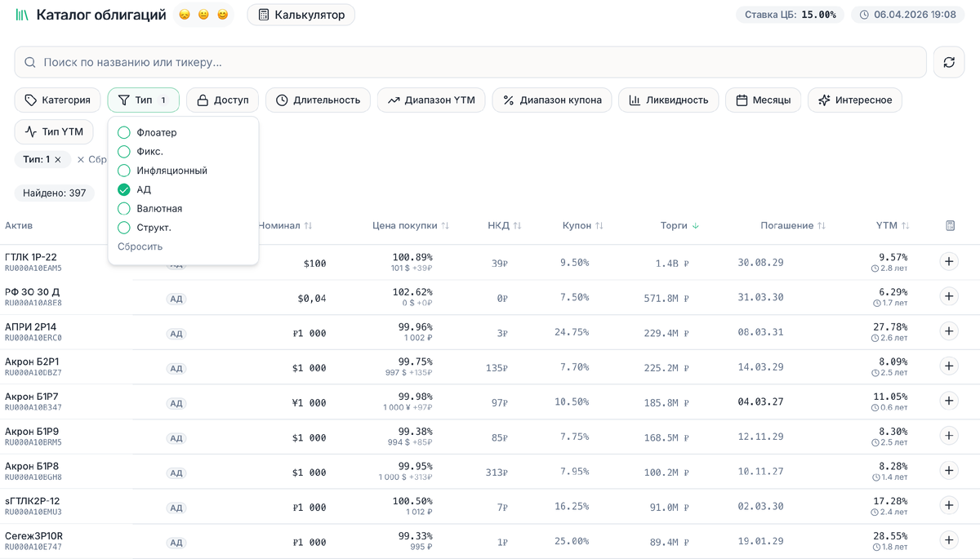Click the smiling face emoji icon
Viewport: 980px width, 559px height.
click(x=222, y=15)
